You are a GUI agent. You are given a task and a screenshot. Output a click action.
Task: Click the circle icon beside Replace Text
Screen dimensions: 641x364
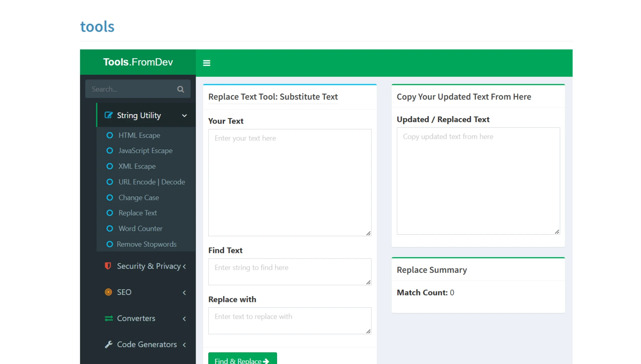click(x=110, y=213)
